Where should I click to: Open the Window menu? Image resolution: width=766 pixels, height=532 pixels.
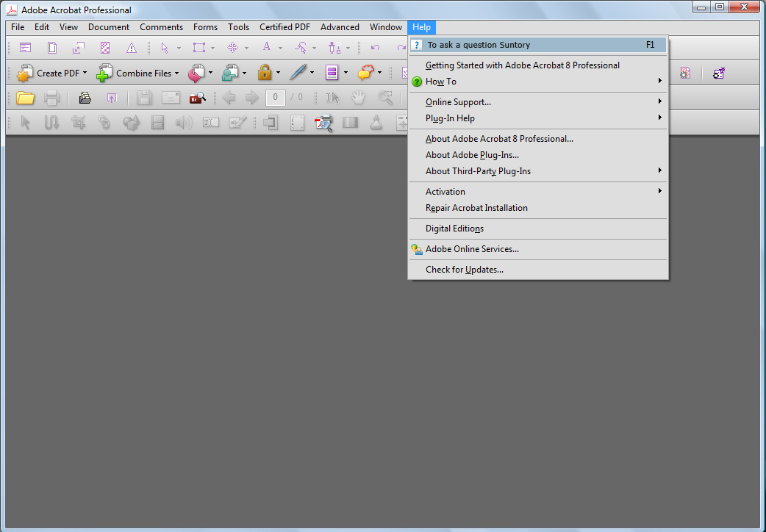pyautogui.click(x=386, y=27)
